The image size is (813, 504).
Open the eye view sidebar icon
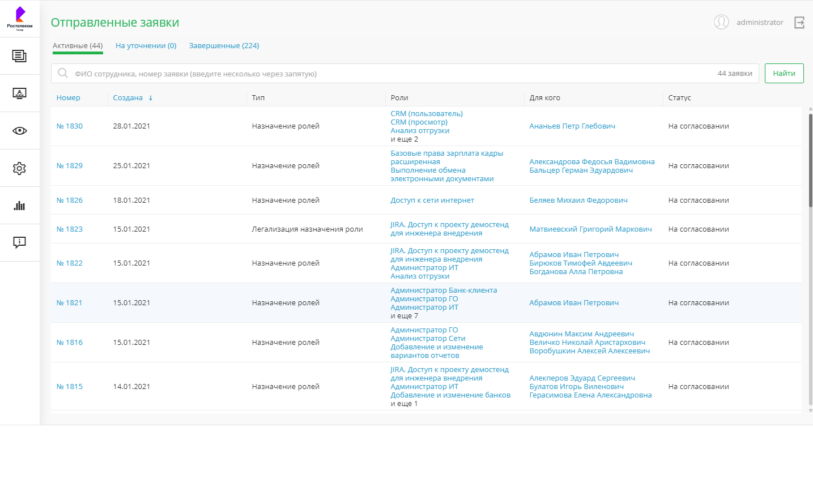point(19,131)
